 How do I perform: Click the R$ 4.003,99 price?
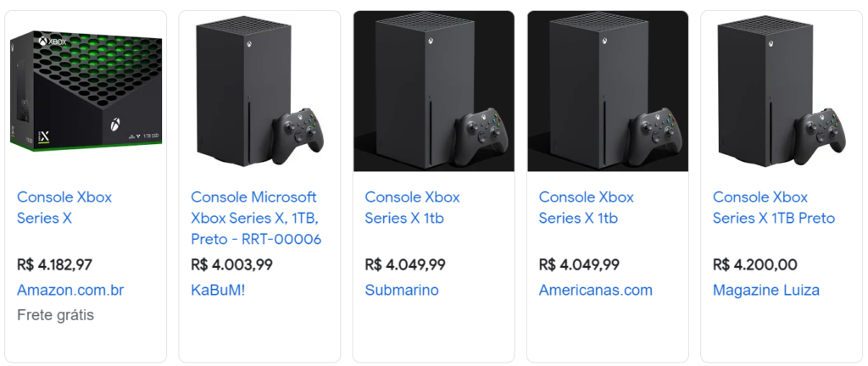[x=231, y=264]
